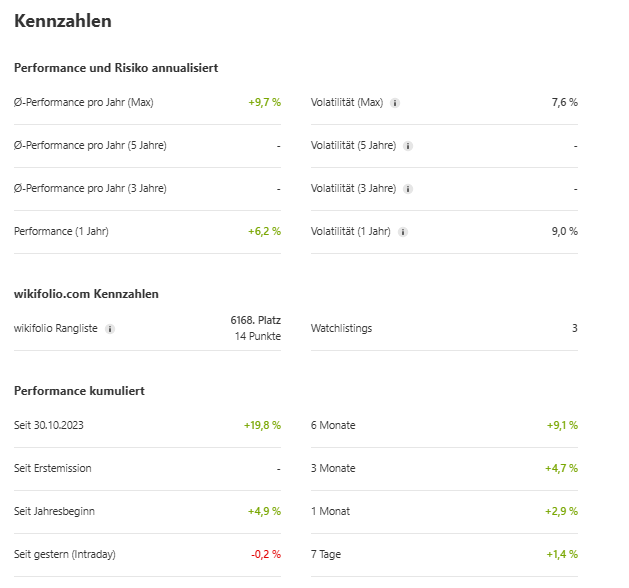Show info for Volatilität (1 Jahr)
This screenshot has width=629, height=588.
tap(403, 232)
